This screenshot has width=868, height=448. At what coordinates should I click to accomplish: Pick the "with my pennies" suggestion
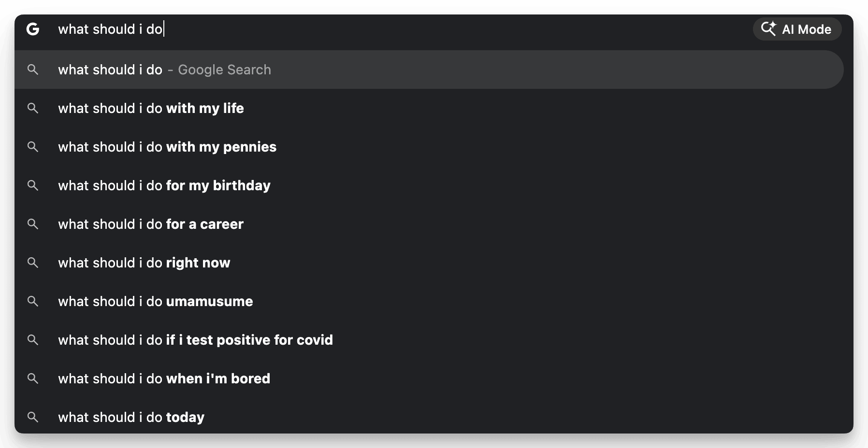tap(167, 147)
